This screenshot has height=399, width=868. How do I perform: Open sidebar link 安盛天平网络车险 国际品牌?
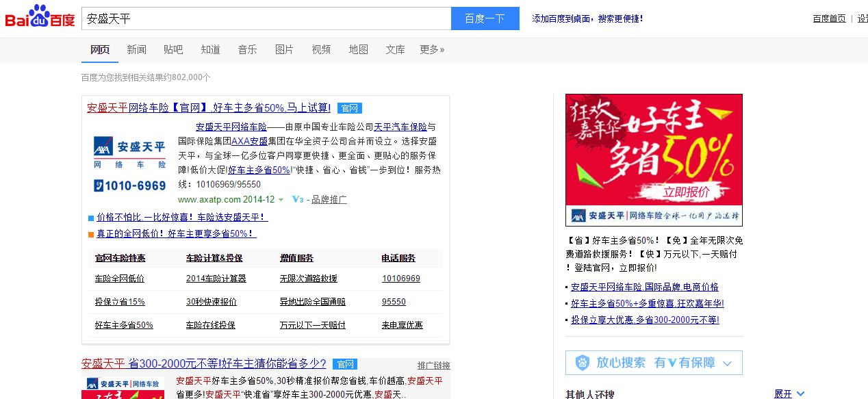click(x=645, y=287)
